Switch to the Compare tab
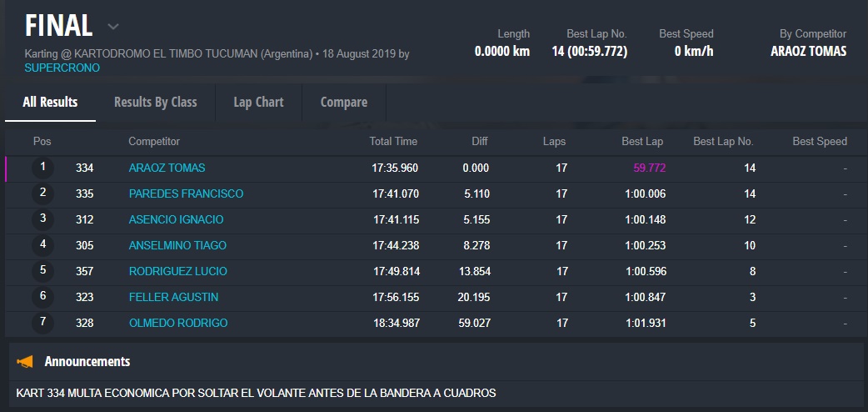868x412 pixels. 343,103
